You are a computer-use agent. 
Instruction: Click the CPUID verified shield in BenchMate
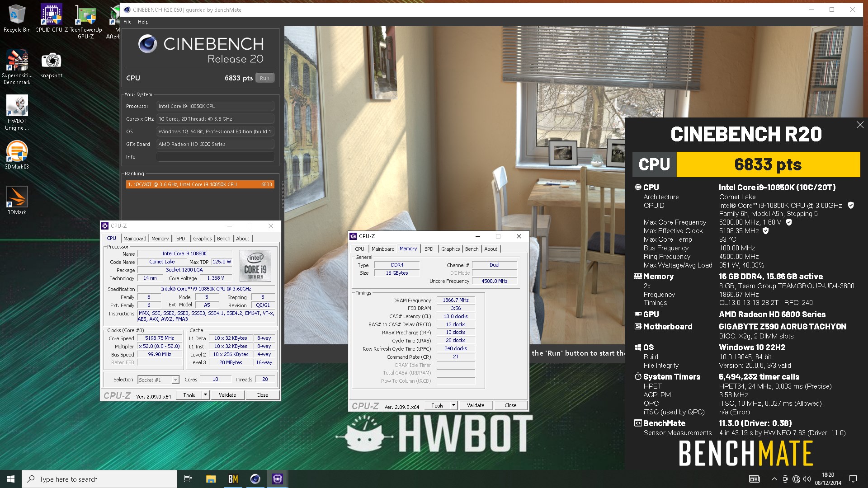851,205
